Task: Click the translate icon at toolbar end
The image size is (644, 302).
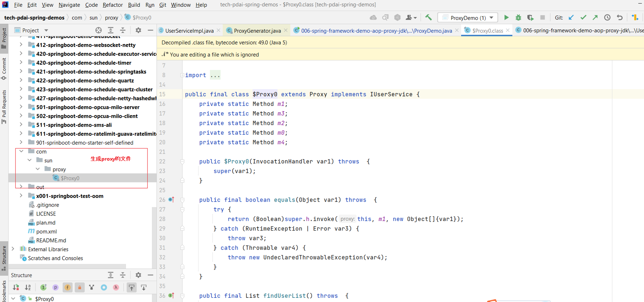Action: pyautogui.click(x=635, y=18)
